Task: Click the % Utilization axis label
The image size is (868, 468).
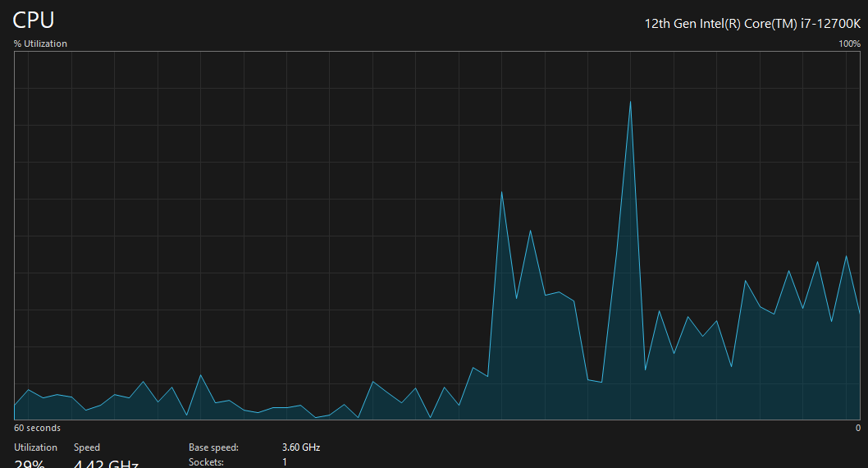Action: 40,44
